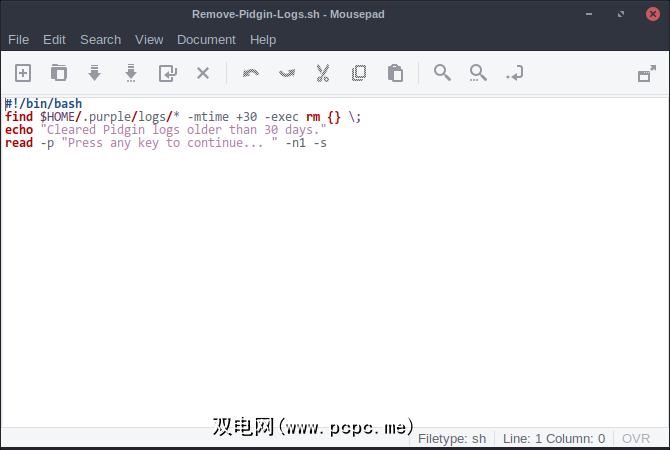This screenshot has height=450, width=670.
Task: Click the "Cleared Pidgin logs older than 30 days." string
Action: [x=183, y=129]
